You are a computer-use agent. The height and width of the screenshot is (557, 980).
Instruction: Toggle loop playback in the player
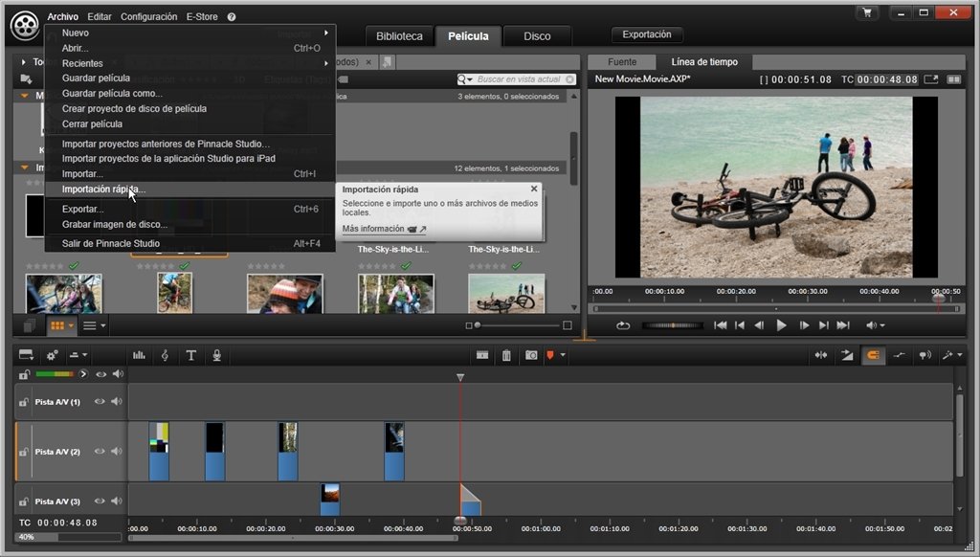[622, 325]
